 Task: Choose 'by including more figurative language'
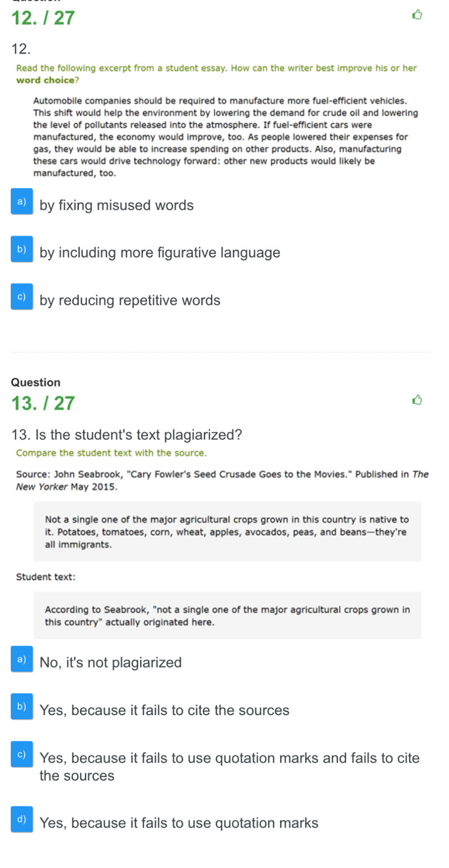pos(160,253)
